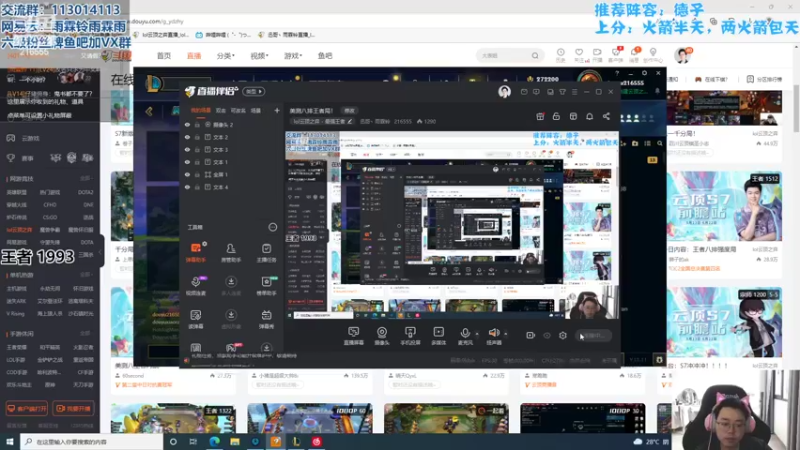Open the 榜单助手 tool
Screen dimensions: 800x450
266,286
